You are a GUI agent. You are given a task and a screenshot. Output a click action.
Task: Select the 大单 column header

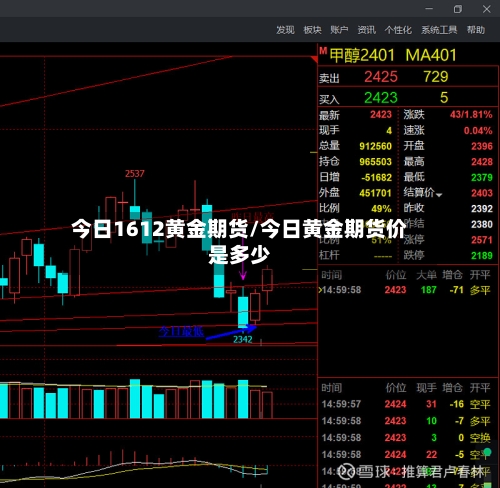click(426, 275)
